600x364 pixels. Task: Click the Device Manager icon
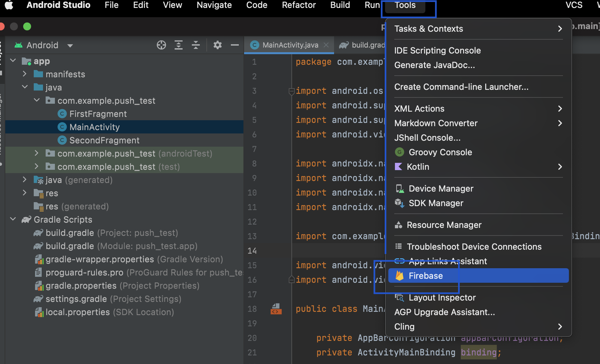coord(400,189)
